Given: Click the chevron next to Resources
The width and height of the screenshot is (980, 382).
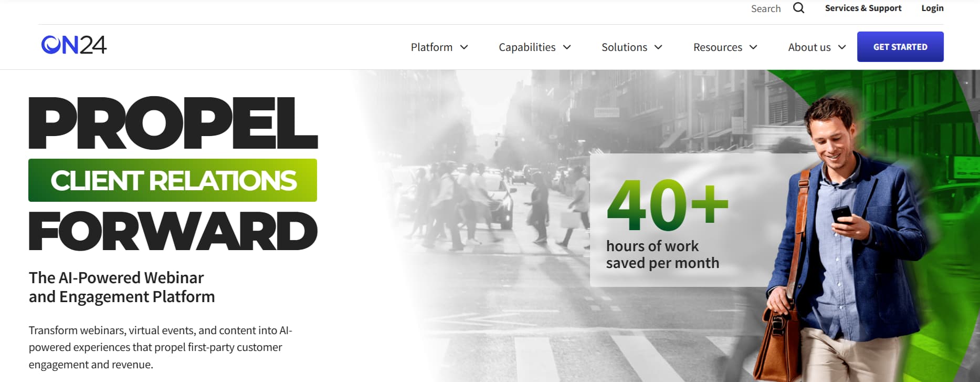Looking at the screenshot, I should coord(753,47).
